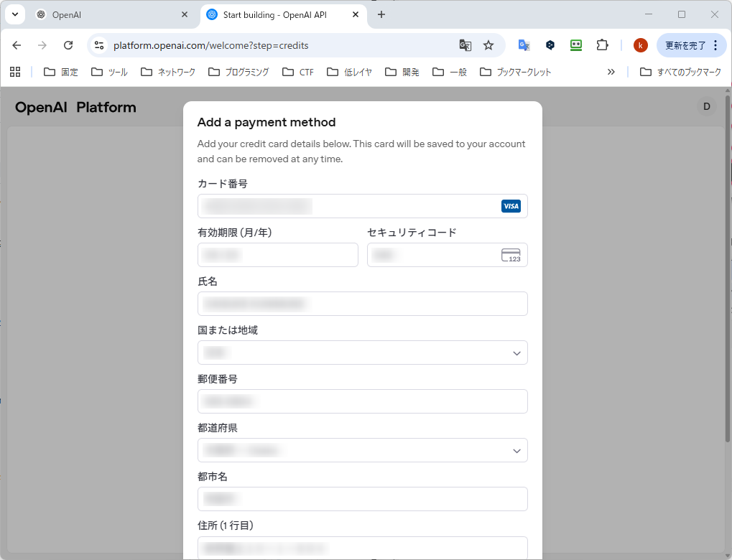Click the bookmarks bar overflow chevron
732x560 pixels.
point(611,72)
